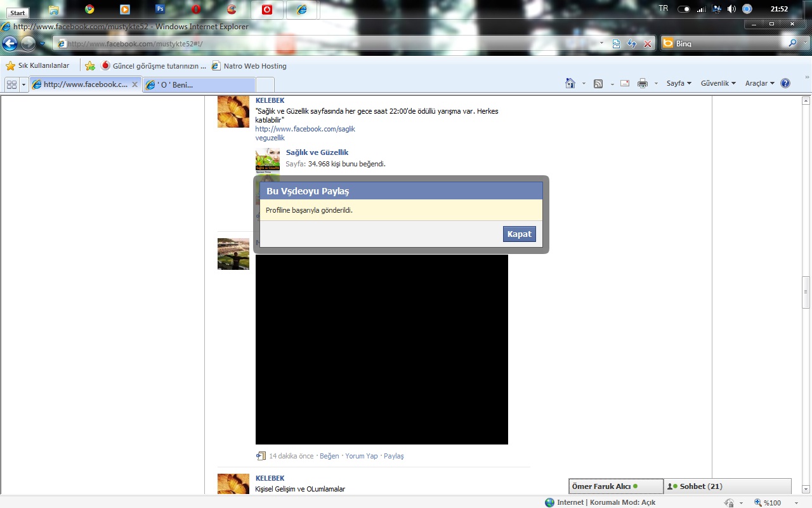
Task: Open the Opera browser taskbar icon
Action: point(197,10)
